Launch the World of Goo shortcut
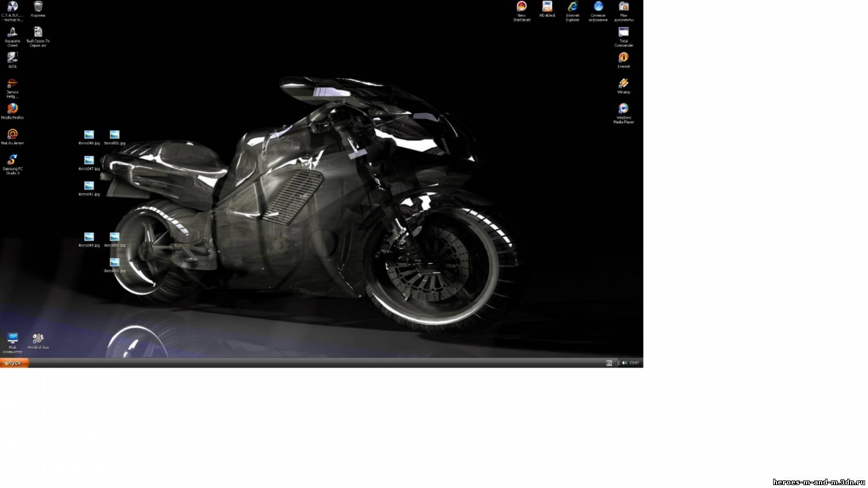Screen dimensions: 868x488 point(38,339)
